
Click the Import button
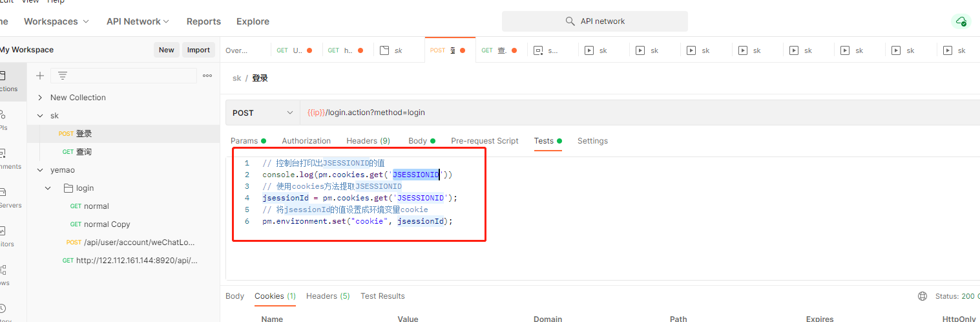pyautogui.click(x=198, y=50)
